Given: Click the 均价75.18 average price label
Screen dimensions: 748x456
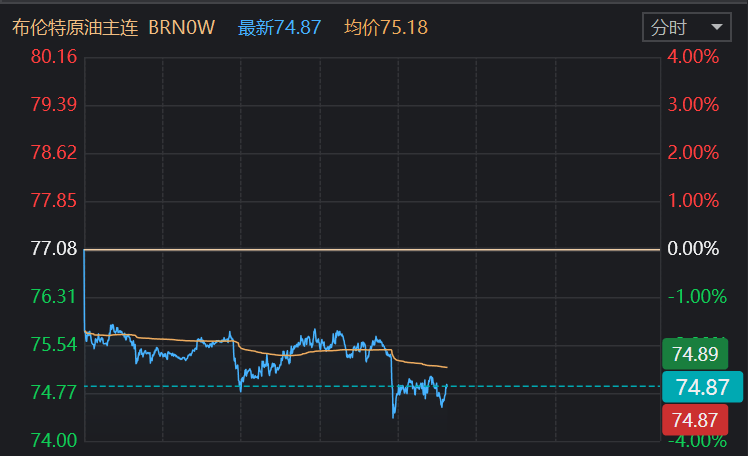Looking at the screenshot, I should [x=385, y=28].
